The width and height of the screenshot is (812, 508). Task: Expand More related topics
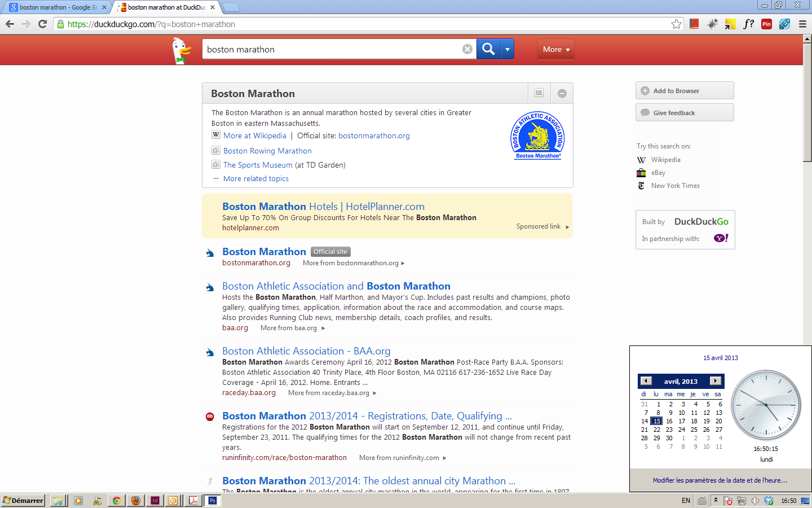click(256, 178)
